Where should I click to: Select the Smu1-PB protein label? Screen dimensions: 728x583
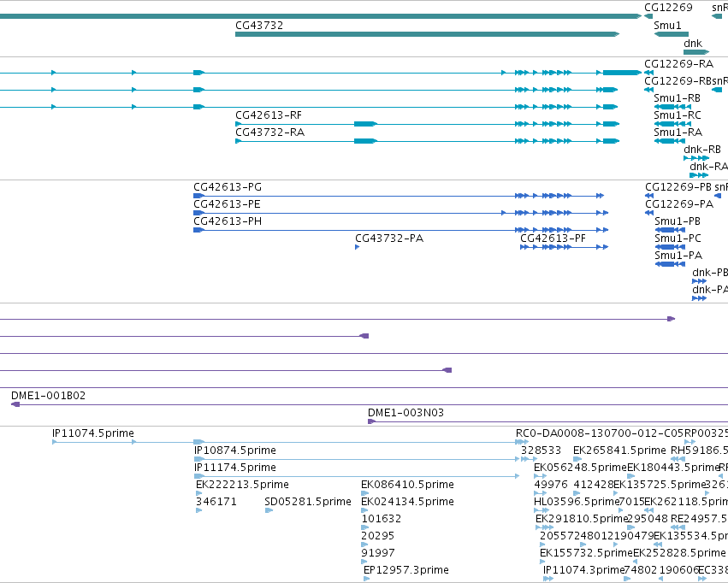(x=678, y=221)
